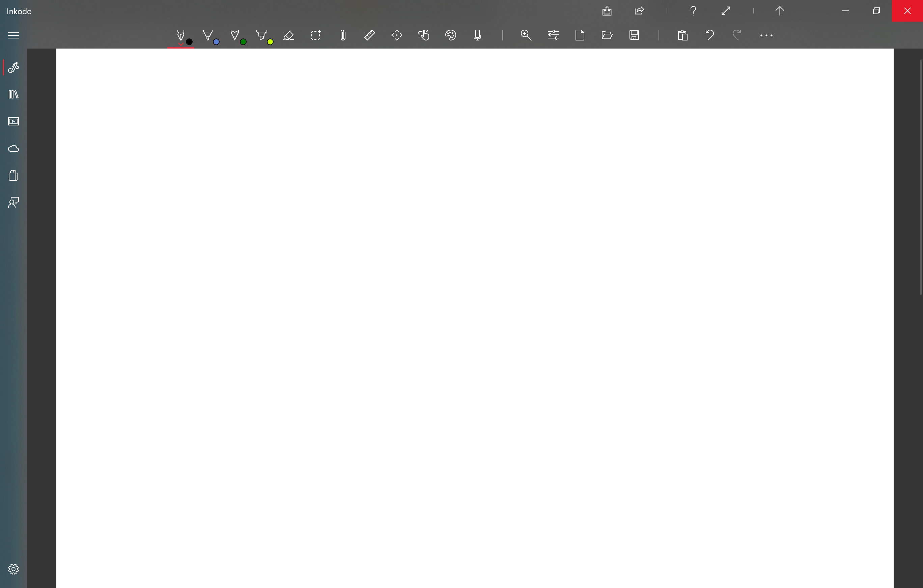Screen dimensions: 923x588
Task: Click the undo button
Action: point(709,35)
